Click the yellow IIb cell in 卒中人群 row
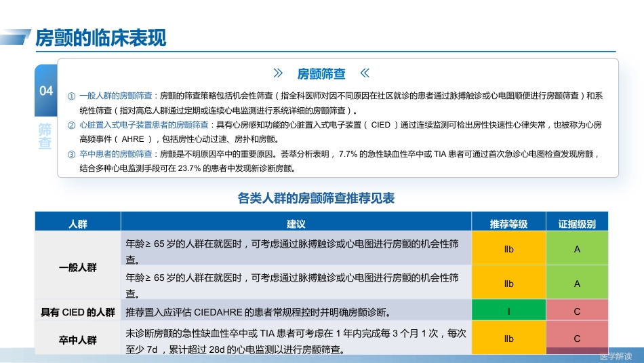Viewport: 644px width, 363px height. [509, 339]
